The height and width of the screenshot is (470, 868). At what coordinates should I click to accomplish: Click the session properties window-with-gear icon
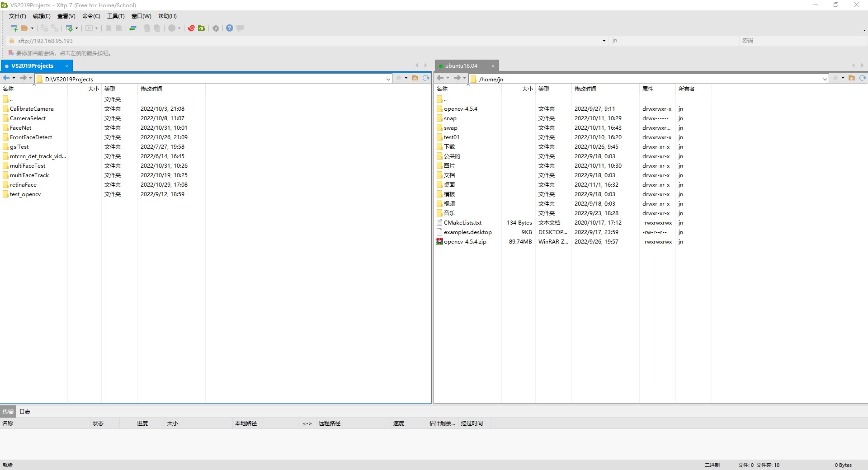pyautogui.click(x=69, y=28)
